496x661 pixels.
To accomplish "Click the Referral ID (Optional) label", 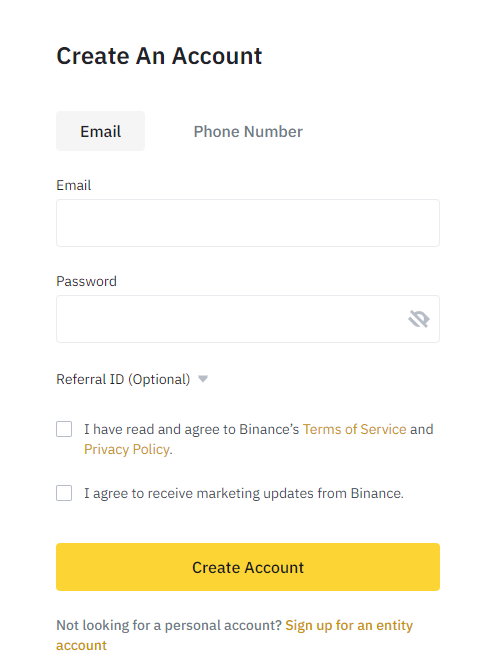I will (123, 379).
